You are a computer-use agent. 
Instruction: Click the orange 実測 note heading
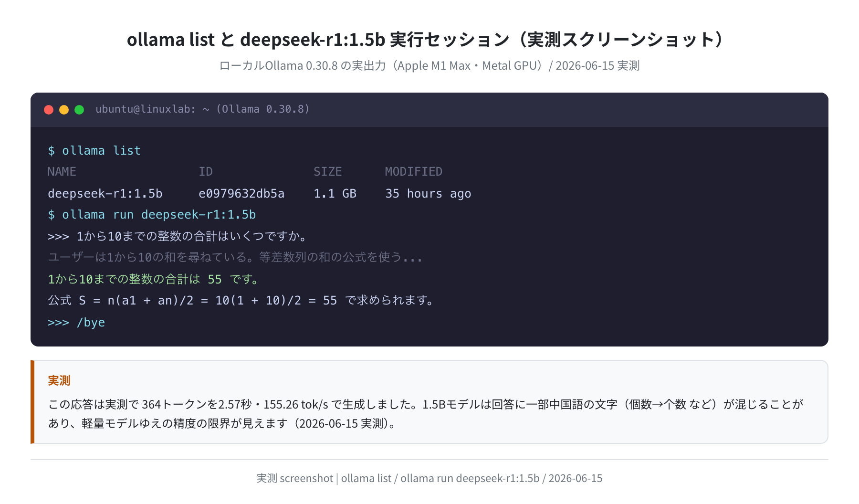point(59,381)
